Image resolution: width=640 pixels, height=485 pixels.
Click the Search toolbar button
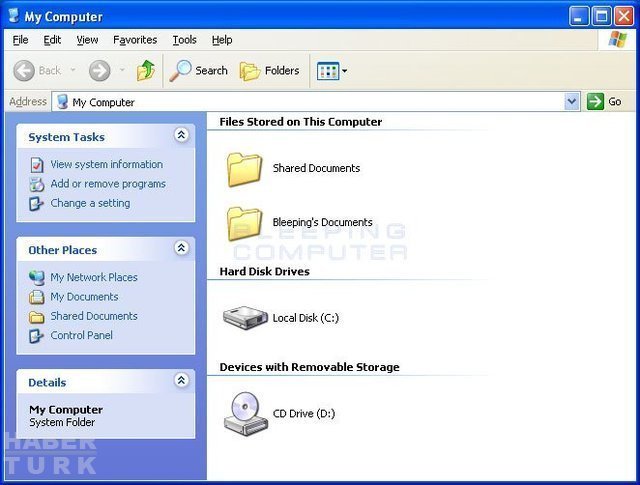click(199, 70)
